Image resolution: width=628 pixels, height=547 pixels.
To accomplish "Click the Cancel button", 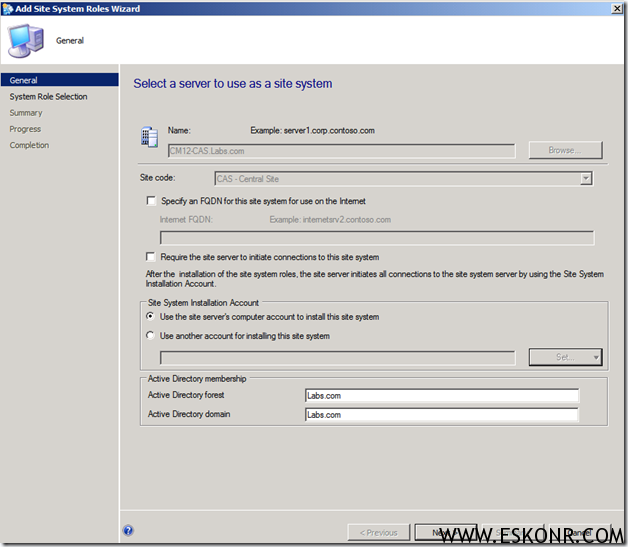I will (x=580, y=533).
